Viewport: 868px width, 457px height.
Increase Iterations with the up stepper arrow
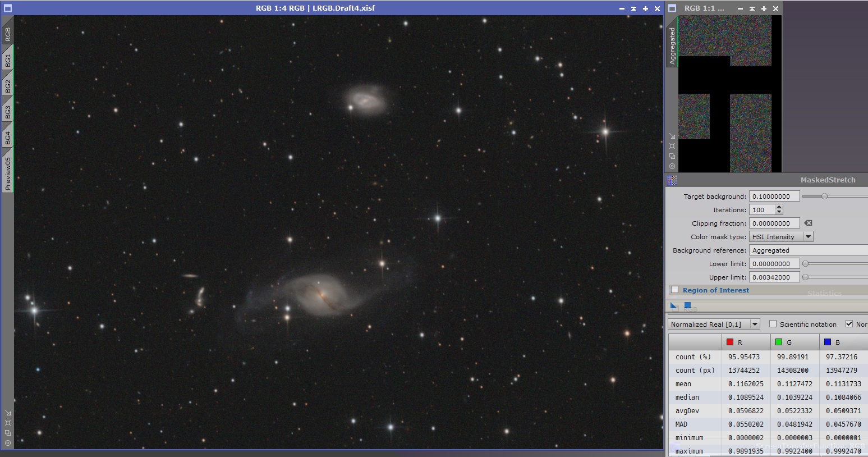point(779,207)
